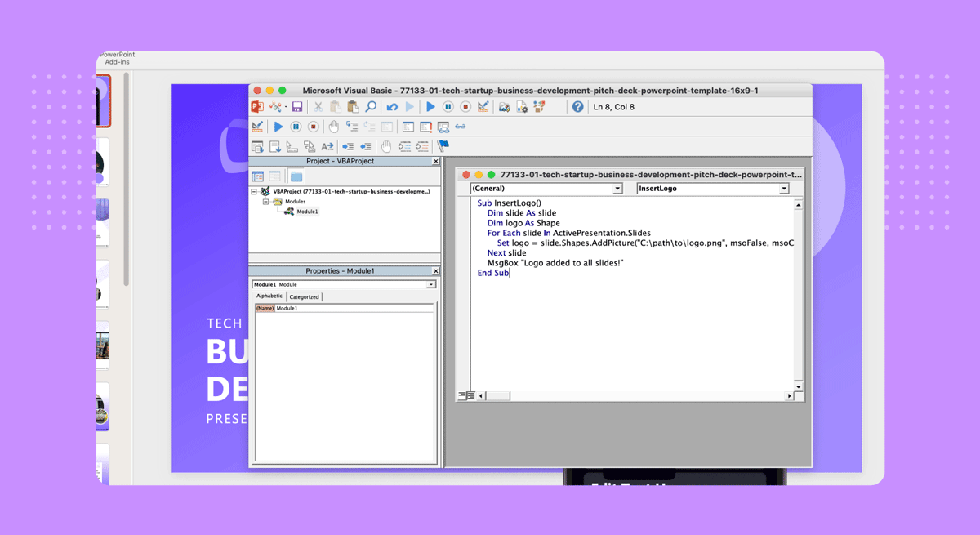Open the Insert Module icon's dropdown arrow
This screenshot has height=535, width=980.
coord(285,108)
